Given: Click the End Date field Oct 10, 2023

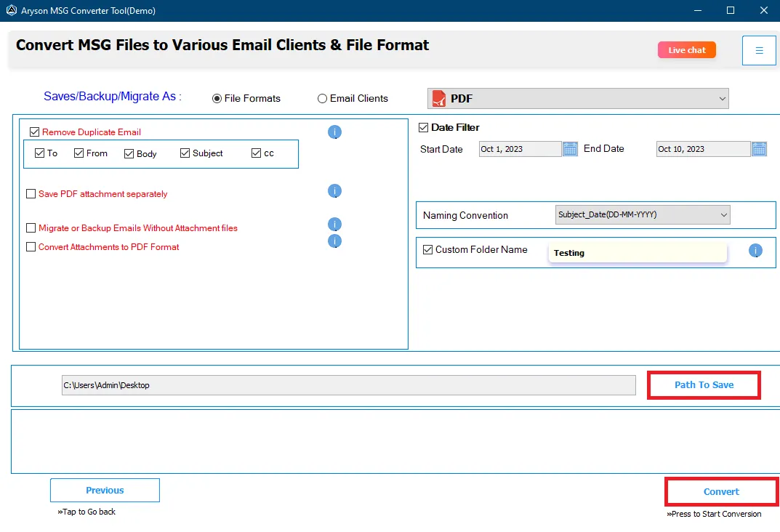Looking at the screenshot, I should coord(703,149).
